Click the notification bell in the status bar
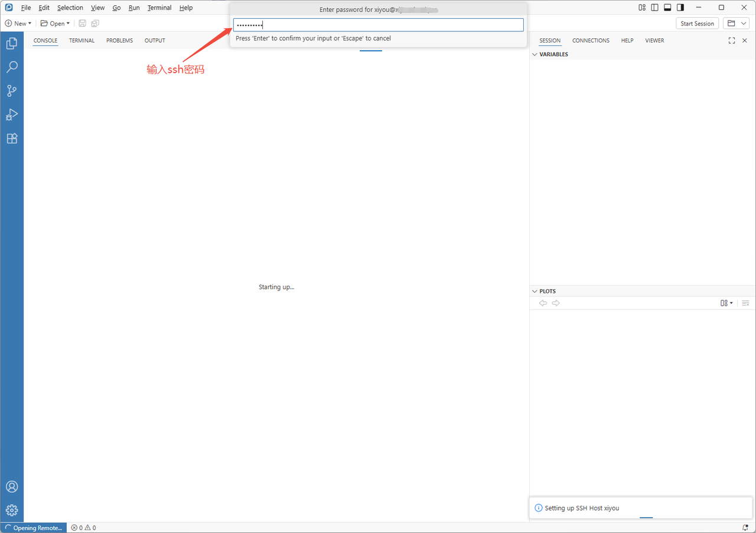Viewport: 756px width, 533px height. coord(745,527)
